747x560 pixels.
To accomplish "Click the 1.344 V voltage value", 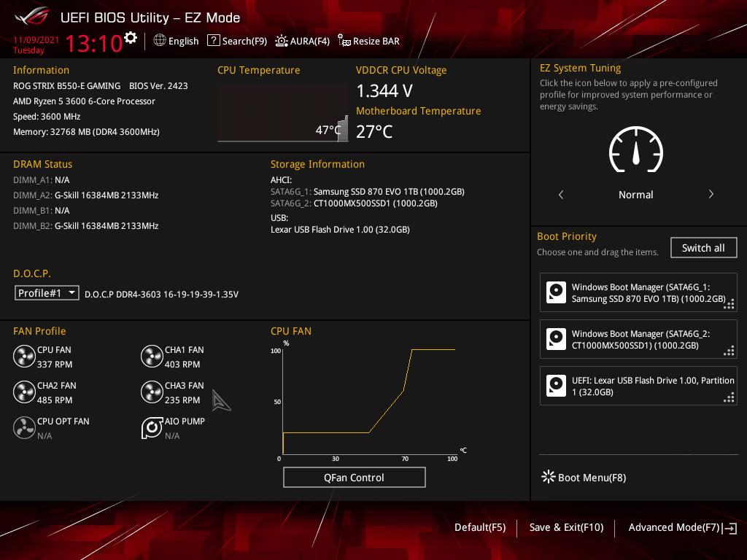I will tap(384, 90).
